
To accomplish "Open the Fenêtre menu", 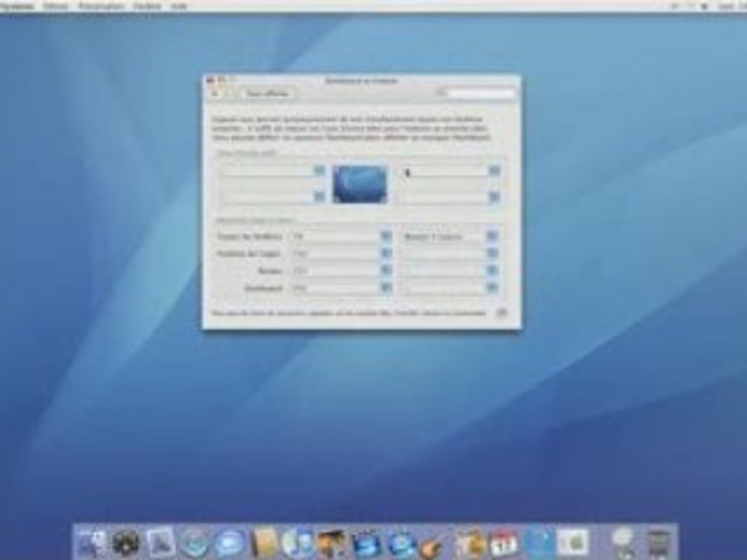I will click(x=147, y=5).
